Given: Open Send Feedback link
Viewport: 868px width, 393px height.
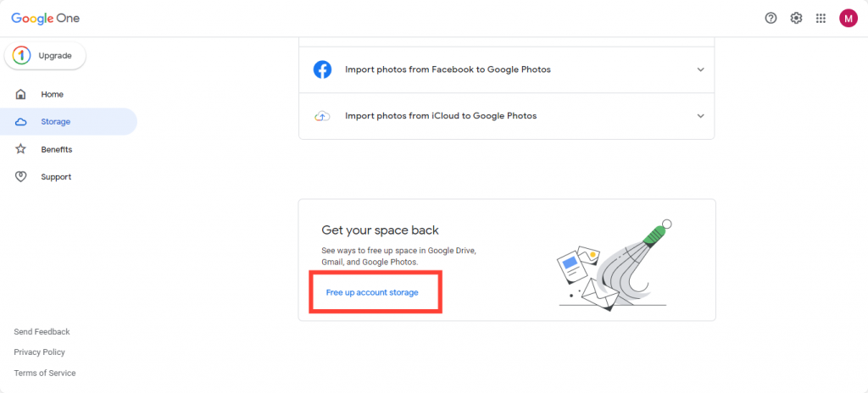Looking at the screenshot, I should (x=42, y=332).
